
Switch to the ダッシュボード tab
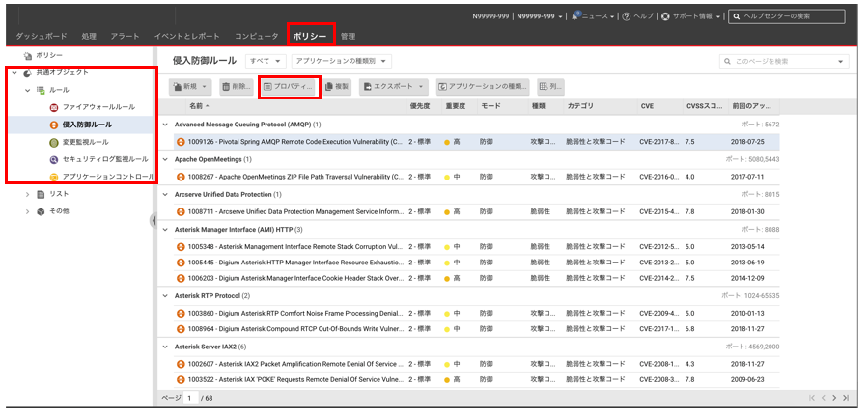tap(42, 36)
